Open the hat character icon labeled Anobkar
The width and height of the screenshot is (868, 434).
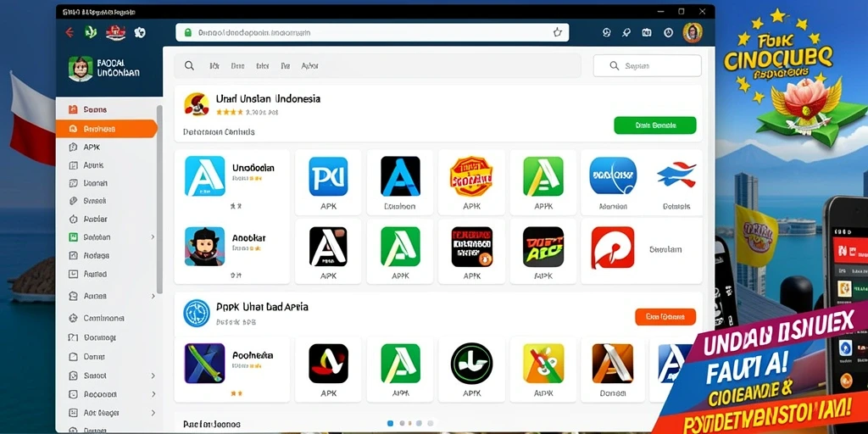[205, 247]
